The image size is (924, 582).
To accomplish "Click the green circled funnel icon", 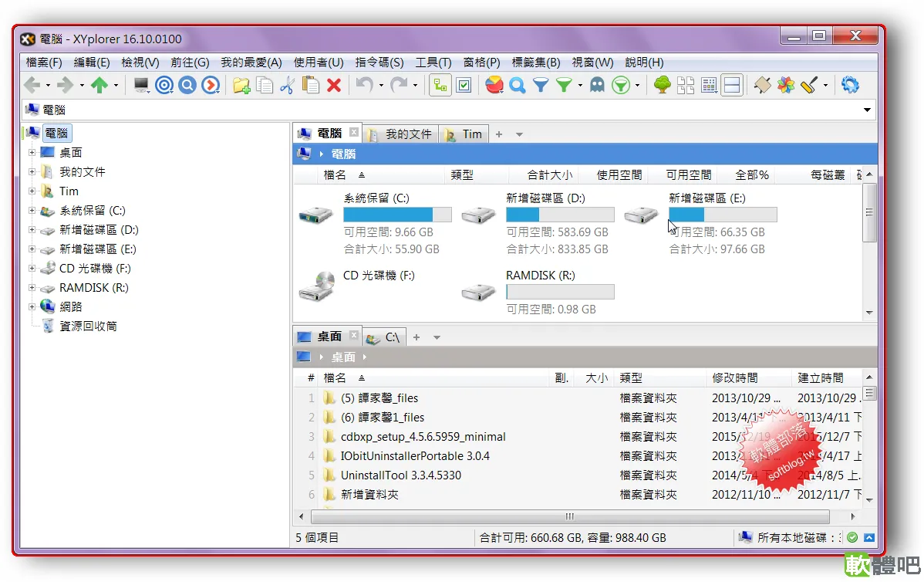I will pos(621,86).
